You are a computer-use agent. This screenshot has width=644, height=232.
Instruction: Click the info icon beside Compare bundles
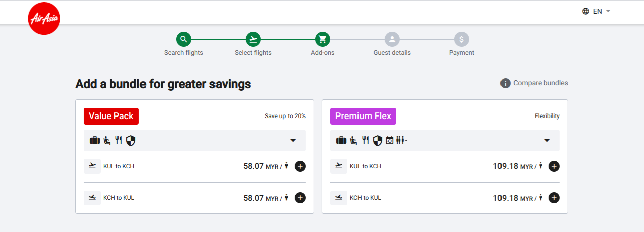click(506, 83)
